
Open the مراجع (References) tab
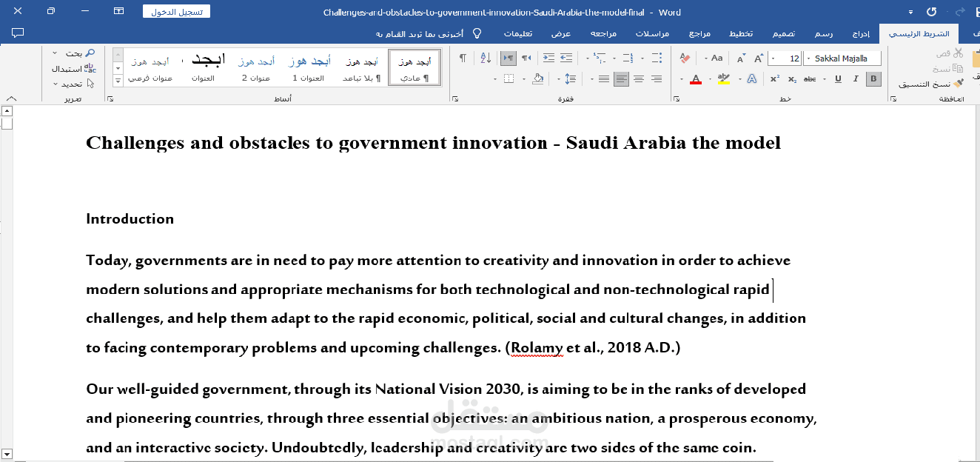(x=699, y=34)
